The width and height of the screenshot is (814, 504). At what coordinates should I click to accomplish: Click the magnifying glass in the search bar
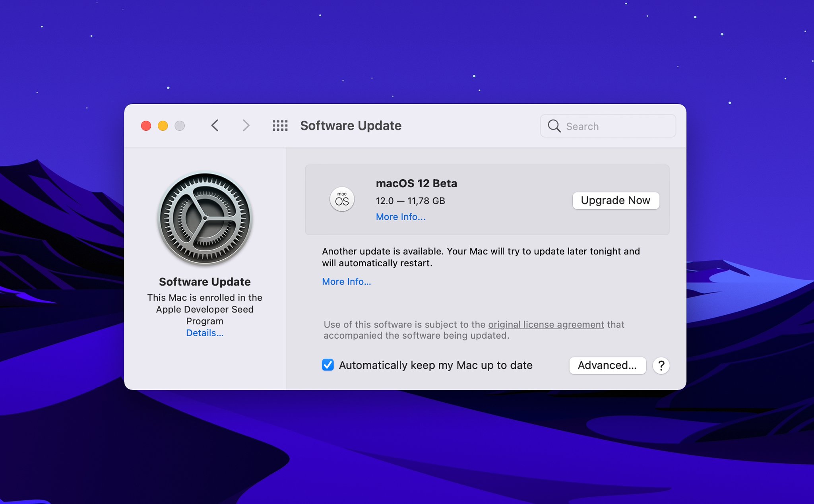click(554, 126)
